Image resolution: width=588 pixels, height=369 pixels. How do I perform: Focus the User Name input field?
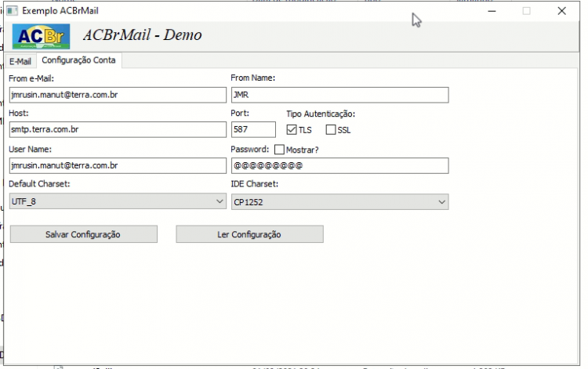pyautogui.click(x=118, y=165)
